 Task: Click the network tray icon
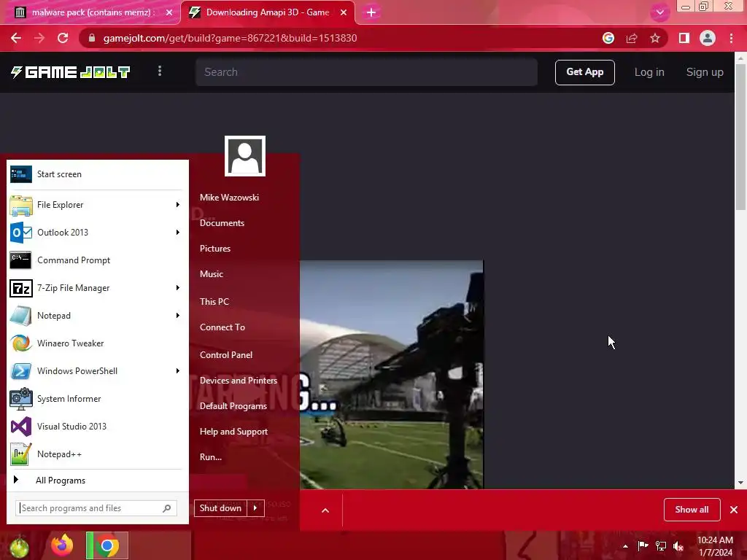click(661, 545)
